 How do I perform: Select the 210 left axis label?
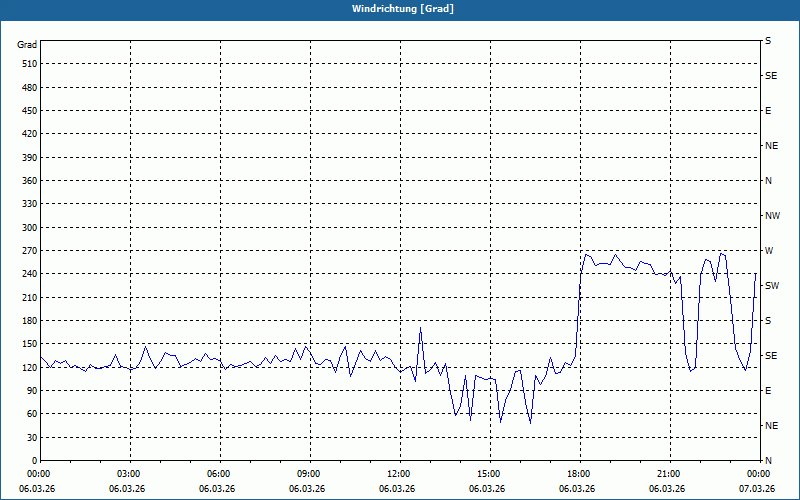click(x=30, y=297)
